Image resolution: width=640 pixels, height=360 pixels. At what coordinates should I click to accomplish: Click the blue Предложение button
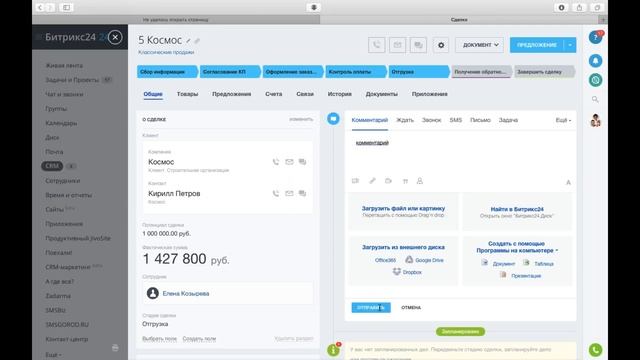tap(537, 45)
